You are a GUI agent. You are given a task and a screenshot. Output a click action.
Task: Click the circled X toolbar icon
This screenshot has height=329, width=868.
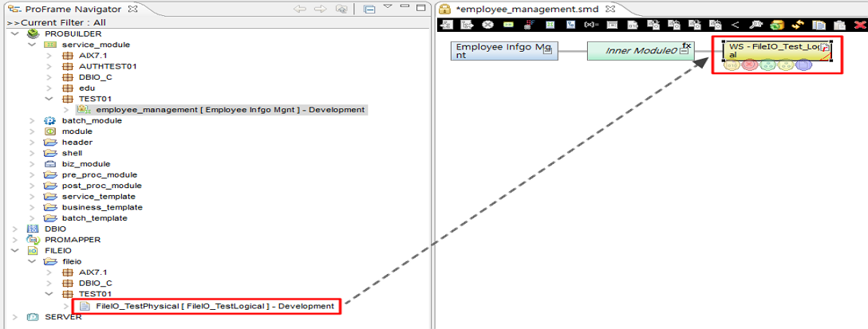coord(487,25)
